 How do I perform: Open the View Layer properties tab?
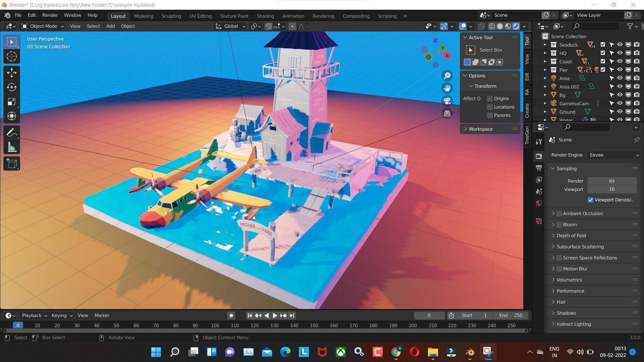(539, 180)
